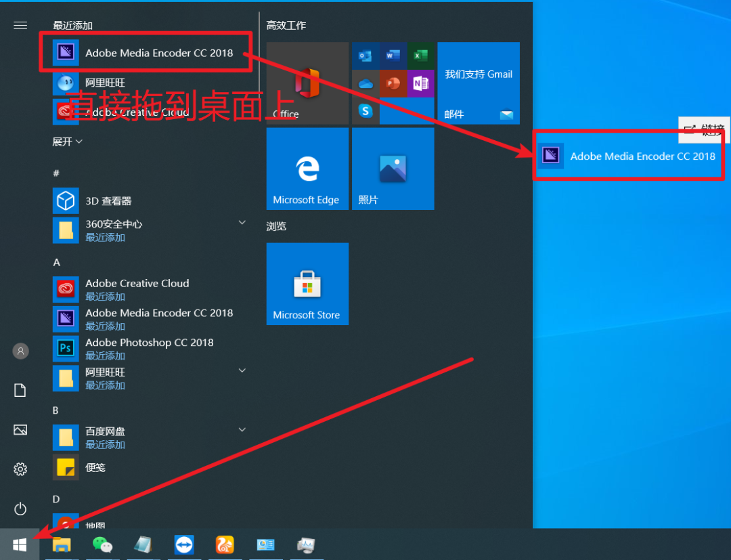Open the monitor-graph taskbar icon
Viewport: 731px width, 560px height.
pos(307,544)
